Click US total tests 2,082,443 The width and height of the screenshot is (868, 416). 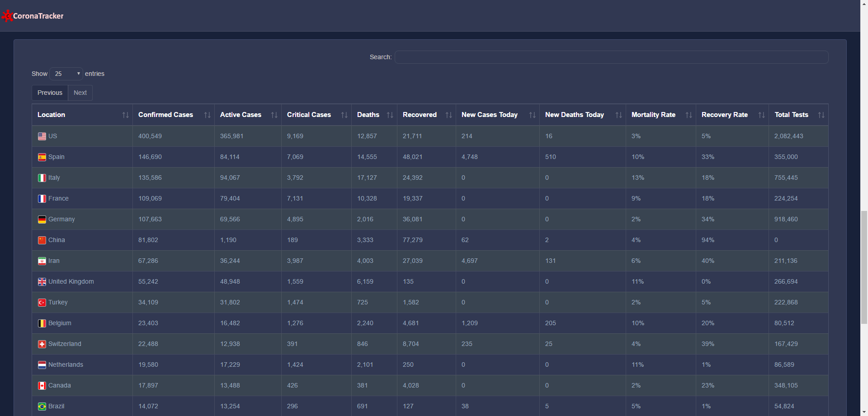coord(788,136)
